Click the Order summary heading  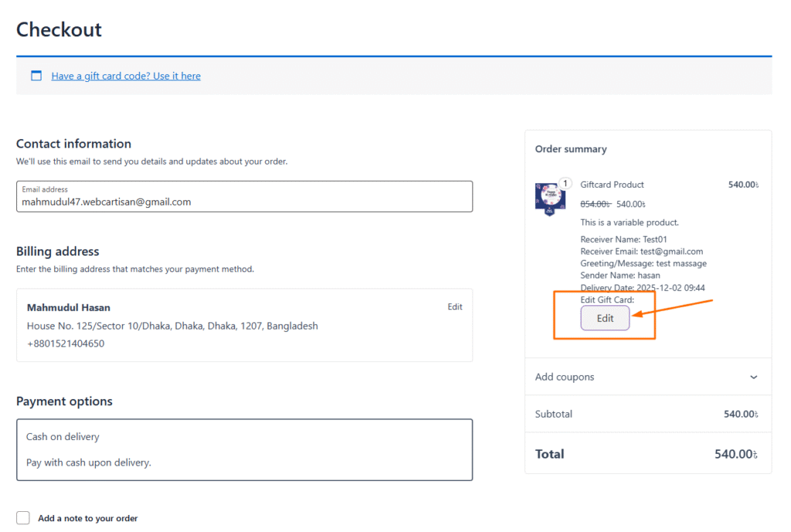571,149
